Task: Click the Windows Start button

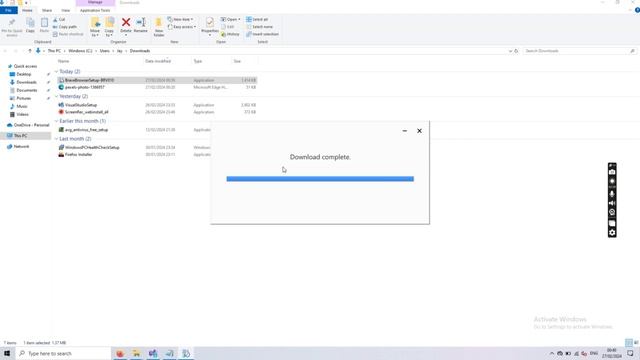Action: pyautogui.click(x=7, y=353)
